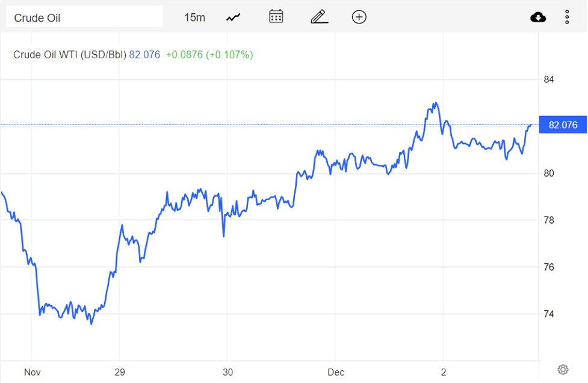Click the green +0.0876 (+0.107%) change text
588x383 pixels.
[209, 55]
